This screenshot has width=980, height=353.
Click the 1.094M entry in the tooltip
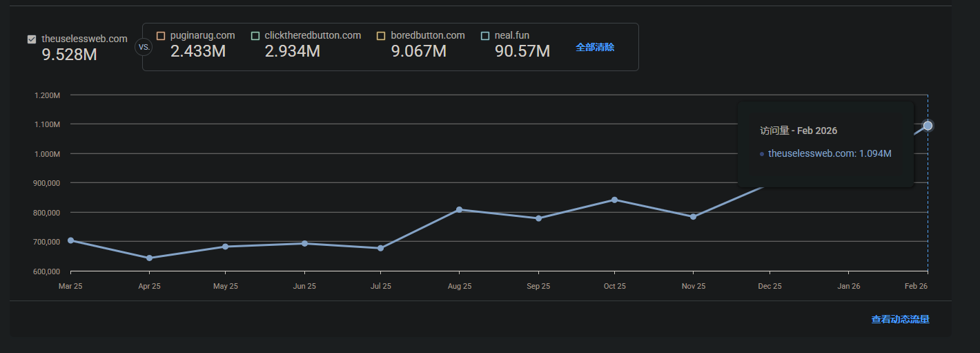coord(830,153)
